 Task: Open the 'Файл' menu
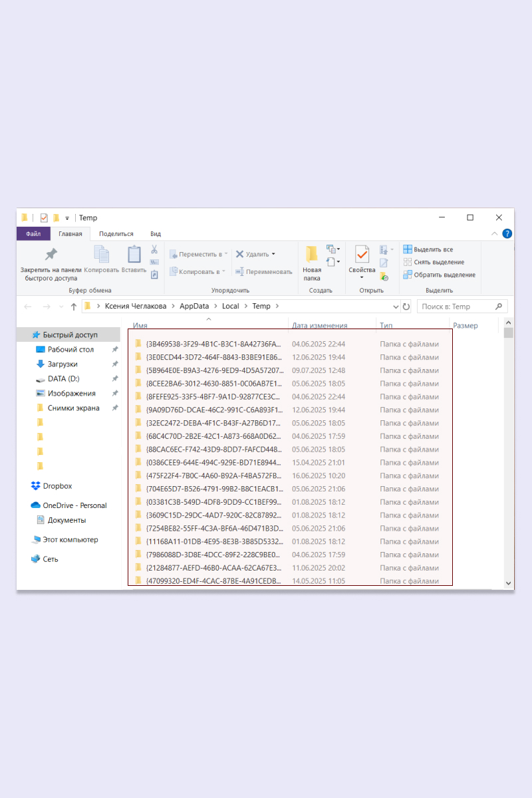click(x=33, y=233)
